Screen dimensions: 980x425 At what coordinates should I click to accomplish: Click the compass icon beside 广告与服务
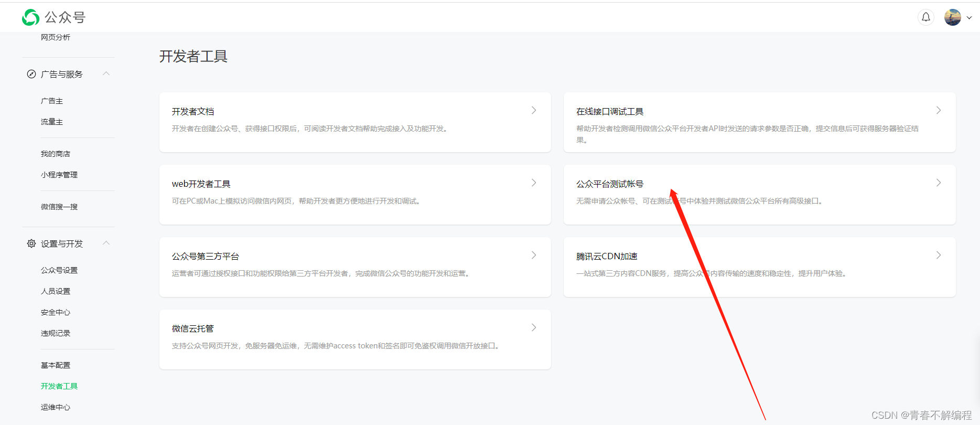[31, 74]
